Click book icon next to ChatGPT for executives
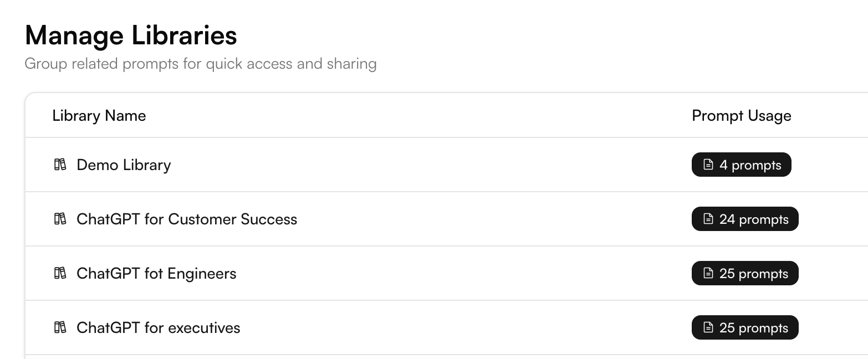Screen dimensions: 868x359 coord(60,327)
